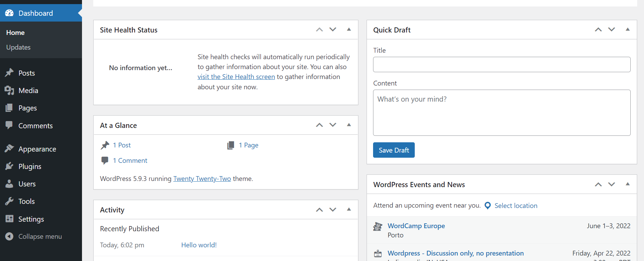644x261 pixels.
Task: Click the Media icon in sidebar
Action: tap(9, 90)
